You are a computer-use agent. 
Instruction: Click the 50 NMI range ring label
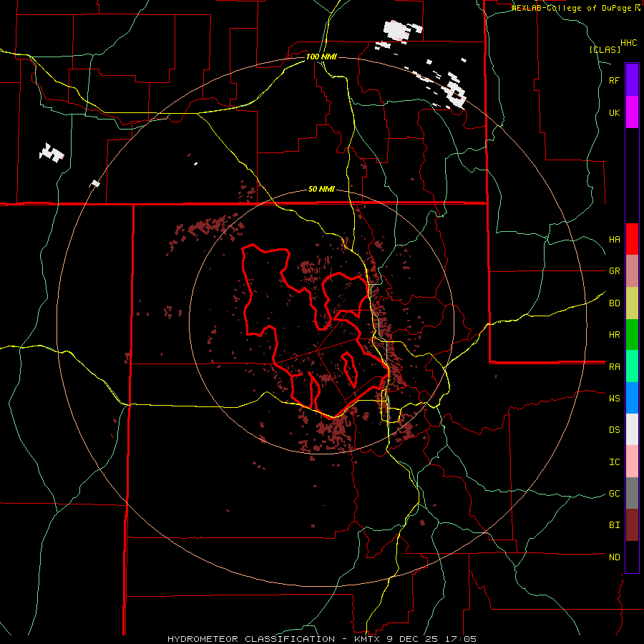click(x=321, y=189)
